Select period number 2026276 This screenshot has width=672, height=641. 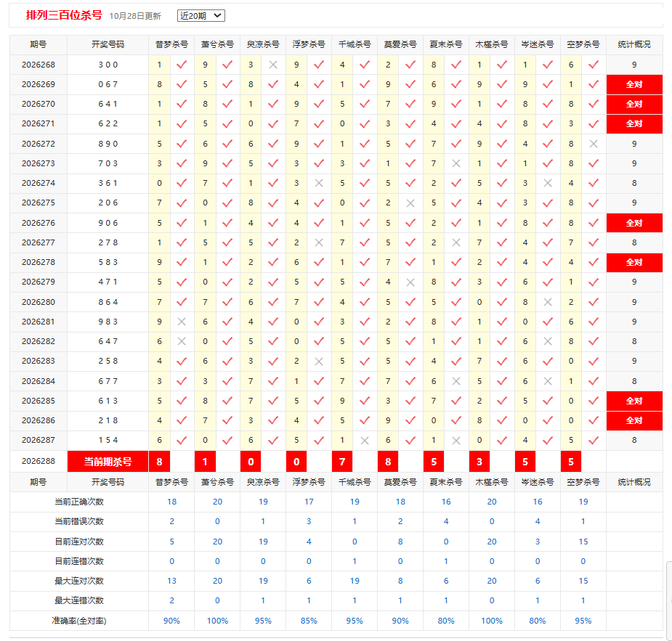coord(39,223)
